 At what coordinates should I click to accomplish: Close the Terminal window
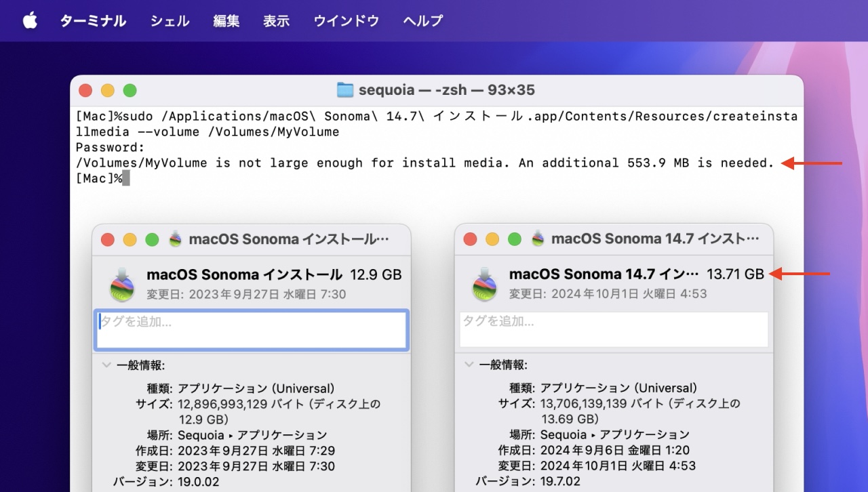coord(85,90)
